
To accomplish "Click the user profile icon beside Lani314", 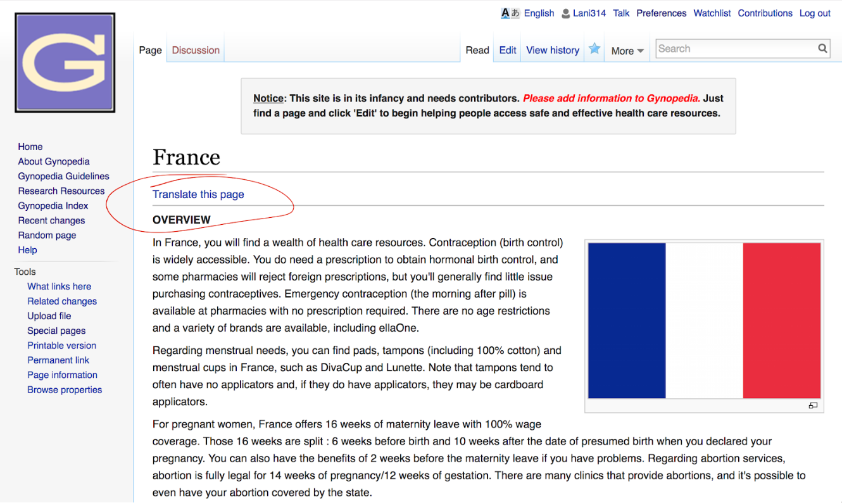I will coord(566,13).
